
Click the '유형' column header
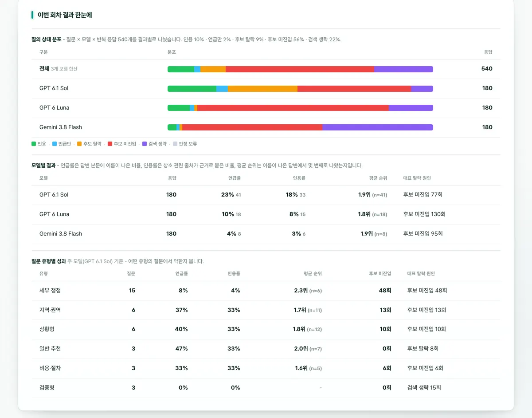tap(43, 274)
